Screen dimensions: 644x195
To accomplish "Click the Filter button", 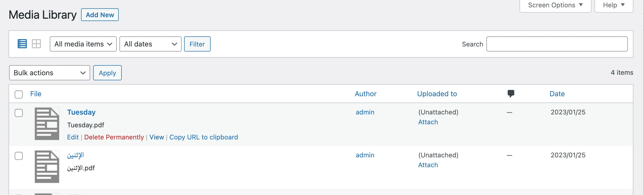I will pos(197,44).
